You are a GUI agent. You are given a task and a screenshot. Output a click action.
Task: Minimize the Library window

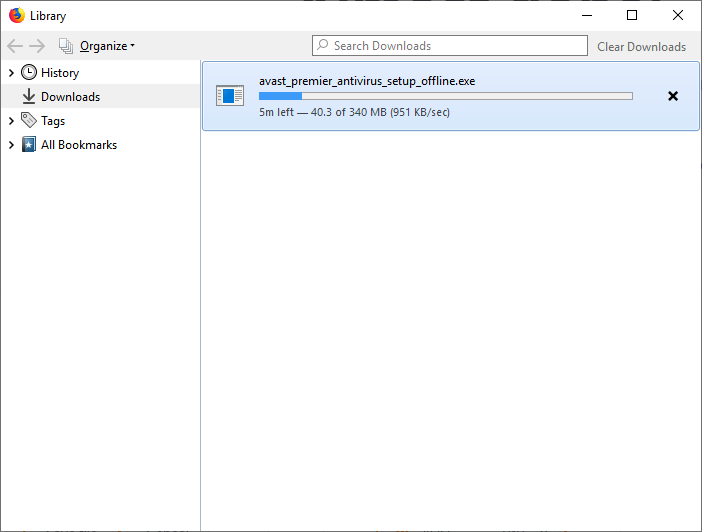(587, 15)
